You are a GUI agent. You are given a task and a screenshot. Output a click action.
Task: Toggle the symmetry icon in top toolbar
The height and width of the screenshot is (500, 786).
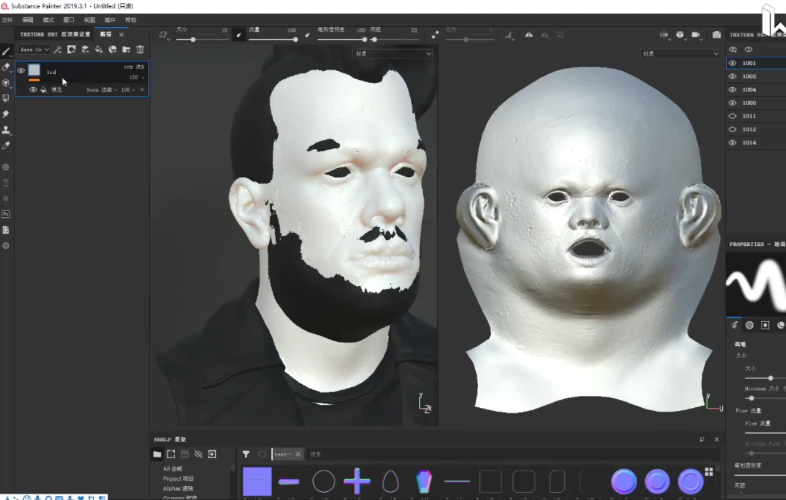coord(529,35)
